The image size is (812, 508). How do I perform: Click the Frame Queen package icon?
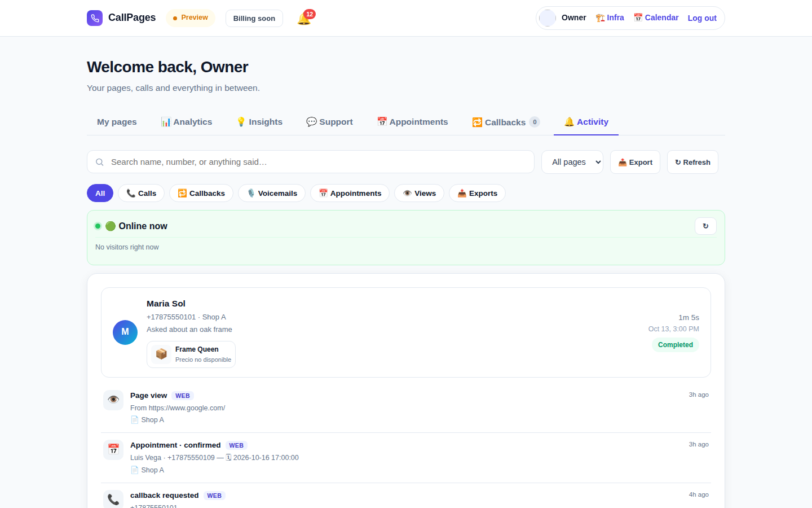[161, 354]
